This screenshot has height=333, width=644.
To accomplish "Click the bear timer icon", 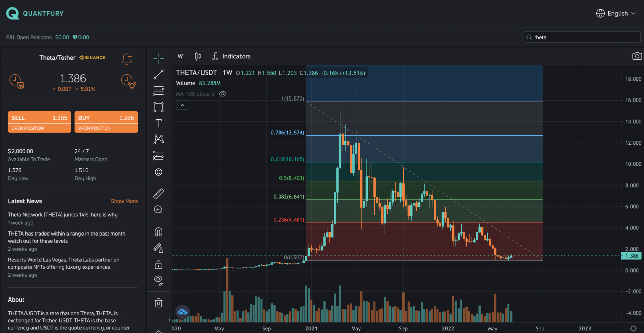I will [17, 82].
